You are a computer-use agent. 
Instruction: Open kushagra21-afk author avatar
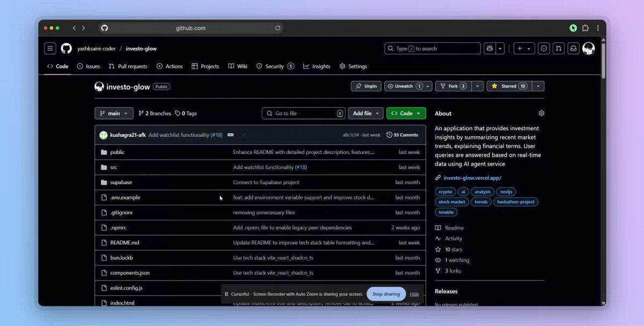104,135
